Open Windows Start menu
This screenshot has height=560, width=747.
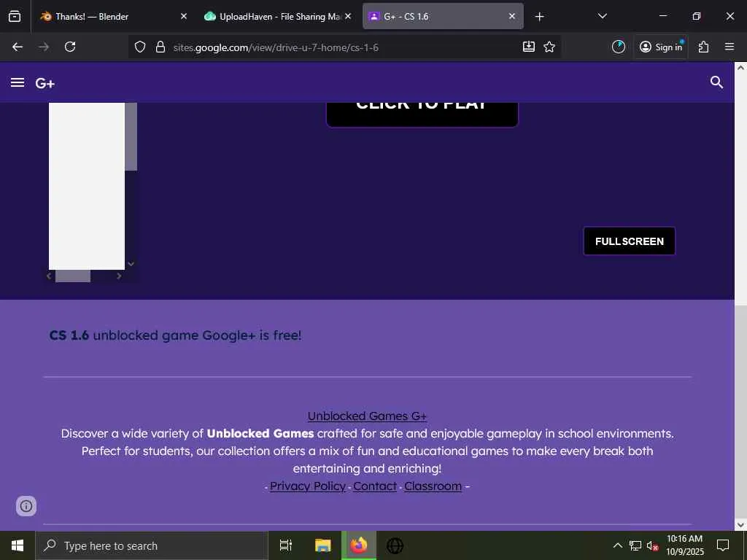tap(18, 545)
